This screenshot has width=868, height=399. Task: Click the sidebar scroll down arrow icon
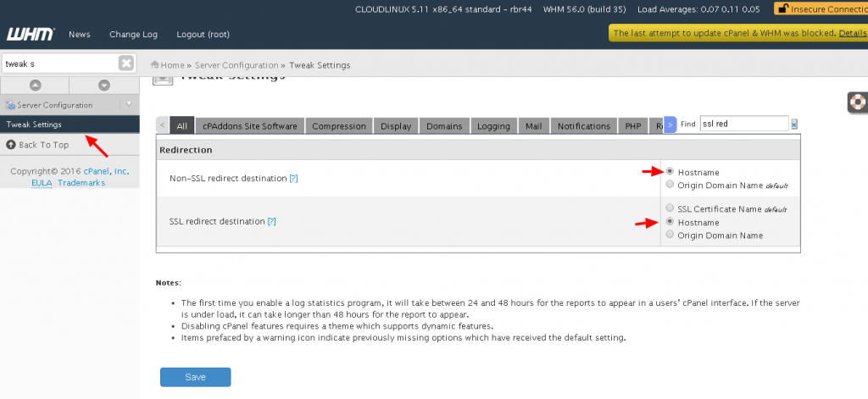104,86
